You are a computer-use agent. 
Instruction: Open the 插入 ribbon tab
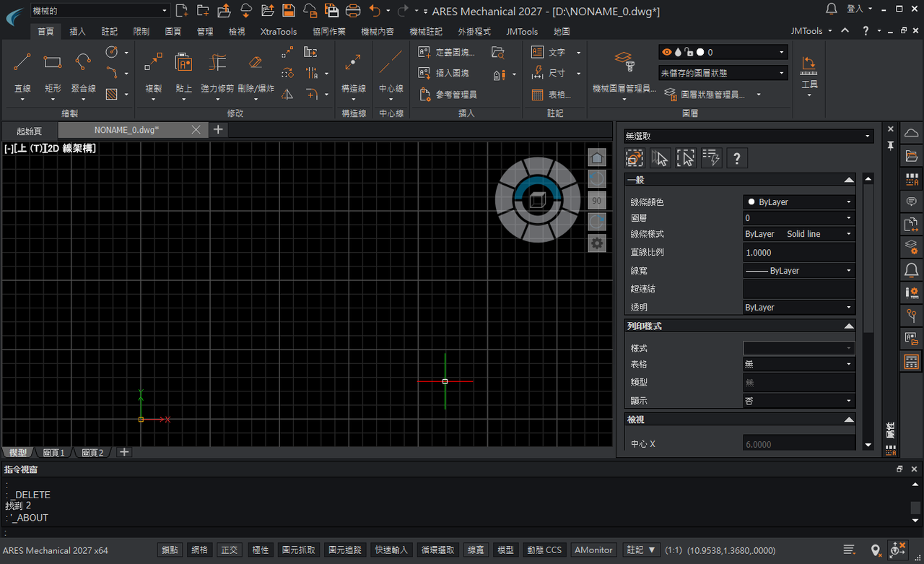click(x=78, y=32)
